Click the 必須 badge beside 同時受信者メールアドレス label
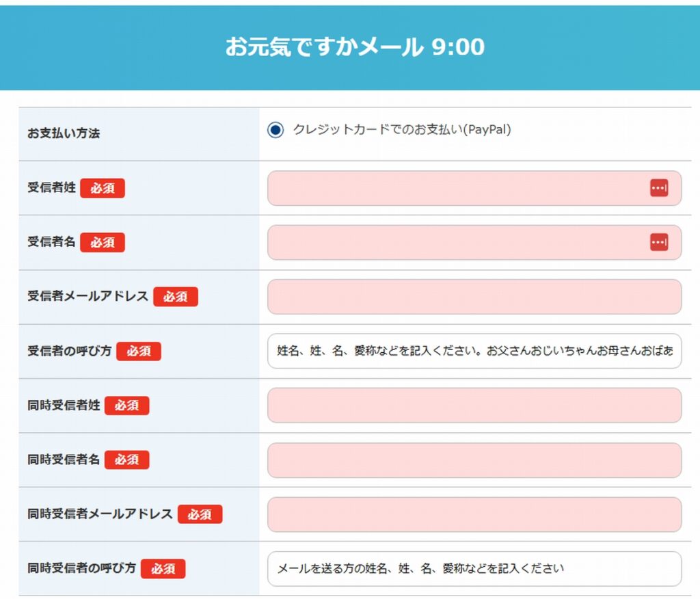The image size is (700, 599). coord(200,514)
